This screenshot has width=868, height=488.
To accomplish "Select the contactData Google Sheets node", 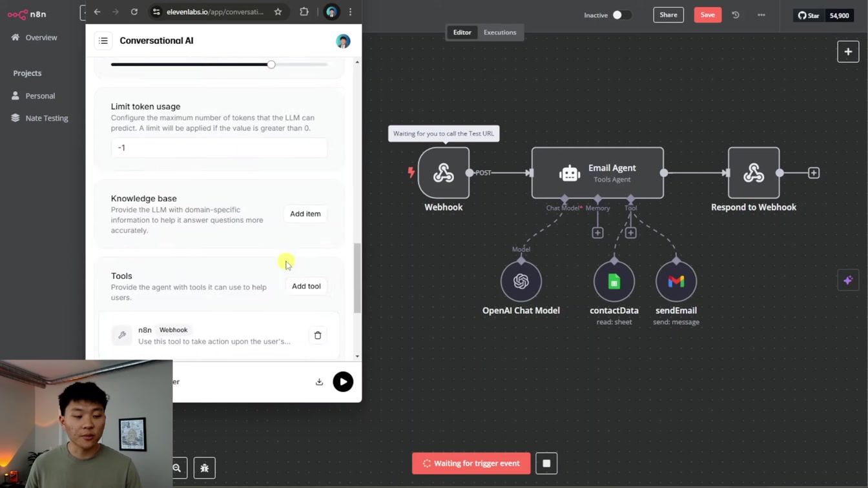I will pos(614,281).
